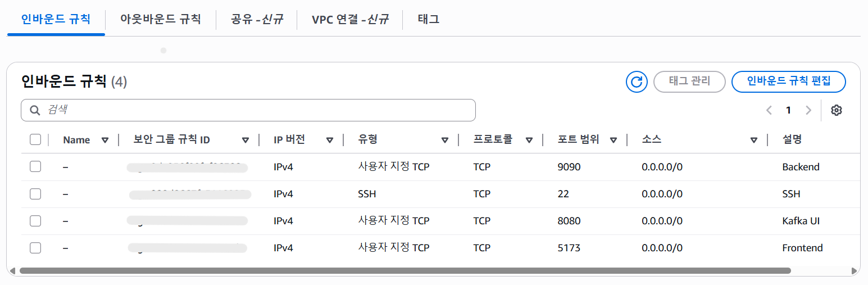Sort by 유형 column arrow

point(445,140)
